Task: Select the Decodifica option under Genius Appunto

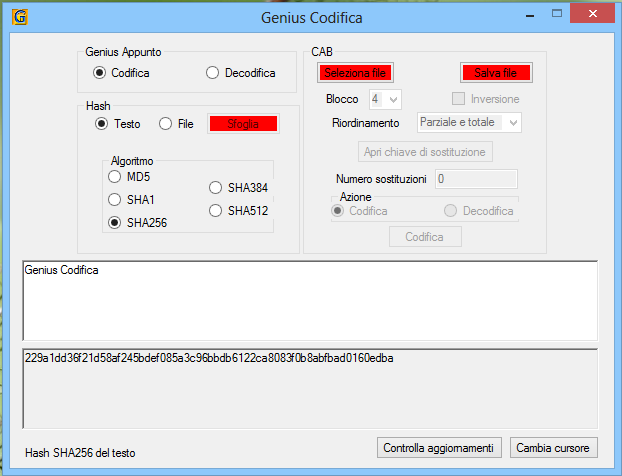Action: coord(213,73)
